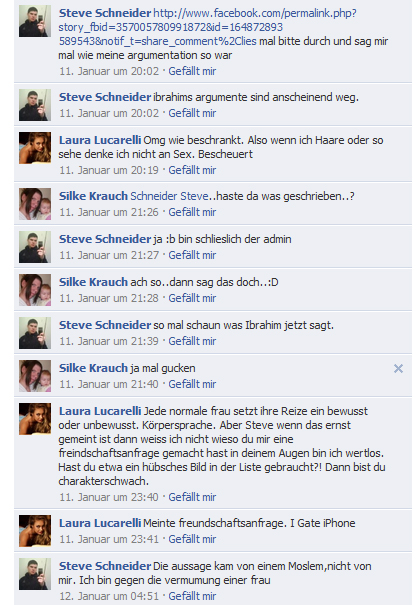The image size is (417, 605).
Task: Like Silke's 'ja mal gucken' comment
Action: (x=192, y=384)
